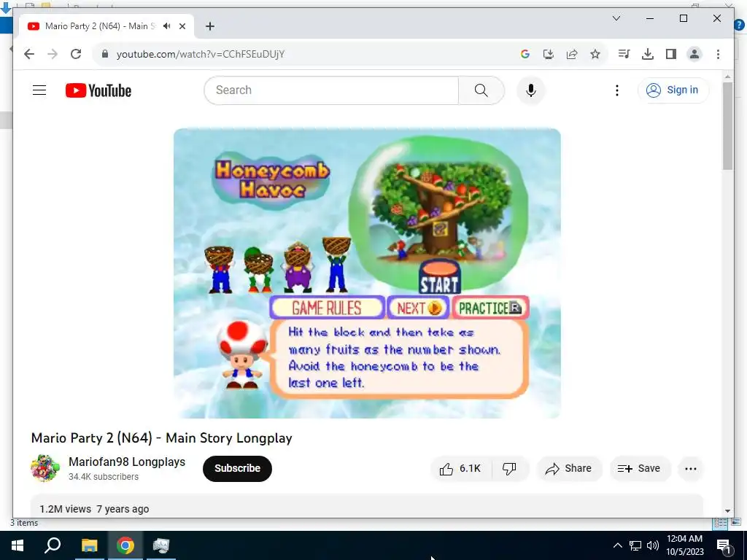Mute tab via speaker icon

[167, 26]
